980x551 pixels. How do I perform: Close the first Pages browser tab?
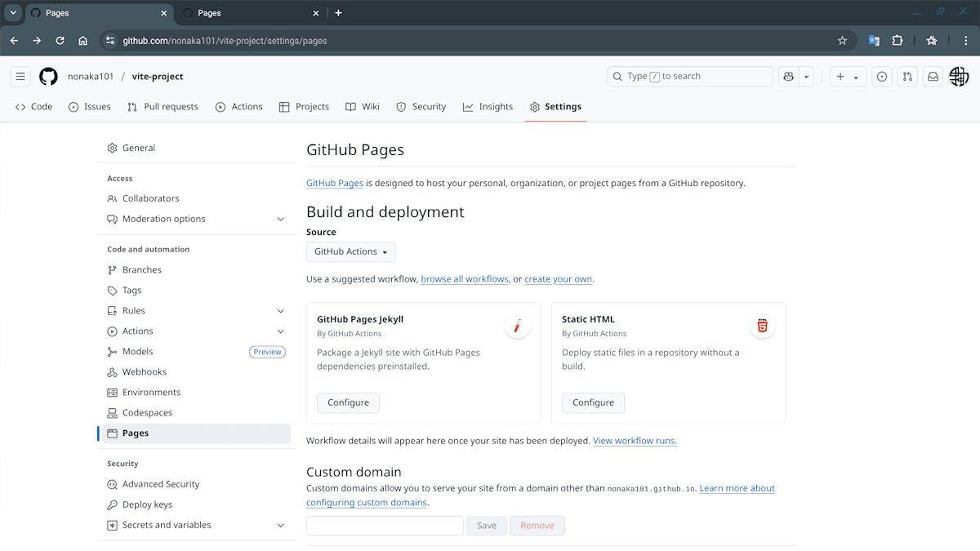click(x=163, y=13)
